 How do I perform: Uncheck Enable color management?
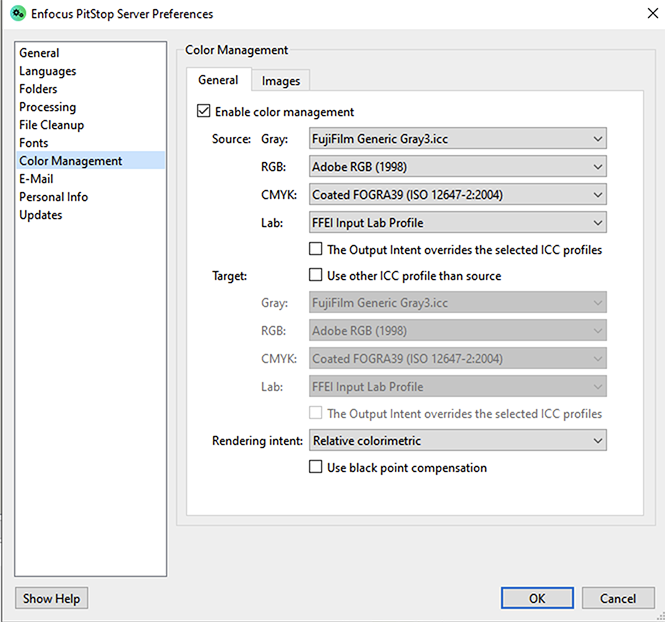click(204, 111)
